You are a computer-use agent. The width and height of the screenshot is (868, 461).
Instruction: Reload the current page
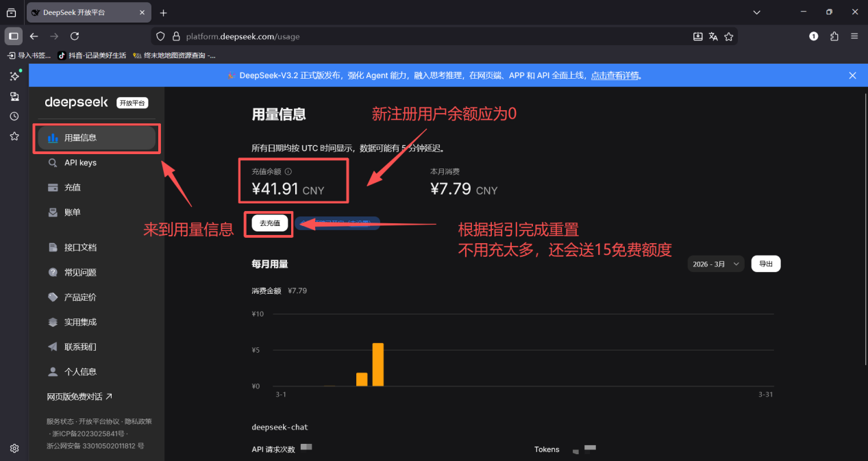coord(75,36)
